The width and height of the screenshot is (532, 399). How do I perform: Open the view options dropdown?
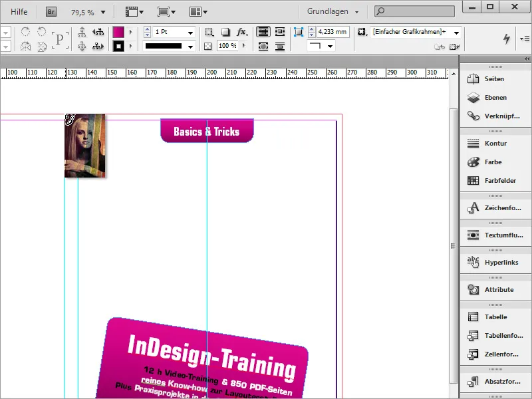134,12
